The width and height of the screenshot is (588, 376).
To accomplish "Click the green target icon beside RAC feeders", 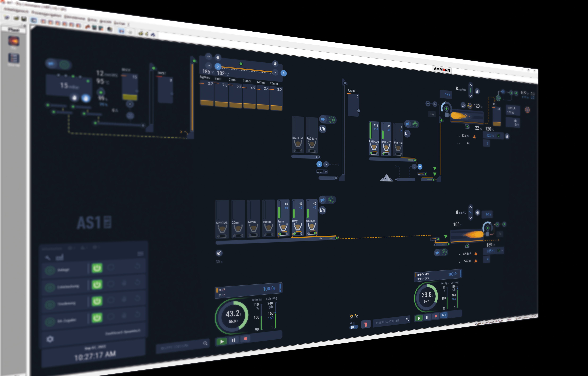I will click(332, 120).
